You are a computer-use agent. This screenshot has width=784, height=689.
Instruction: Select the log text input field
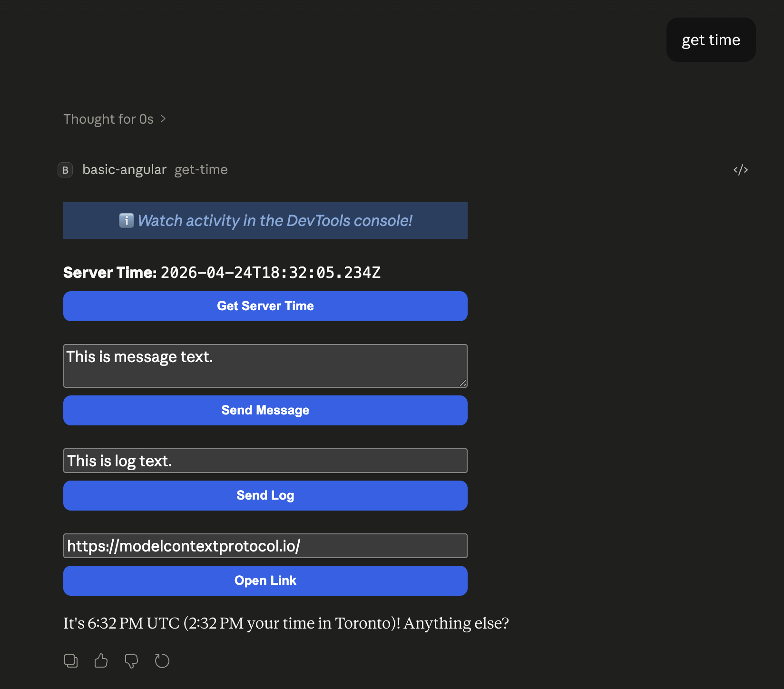265,461
